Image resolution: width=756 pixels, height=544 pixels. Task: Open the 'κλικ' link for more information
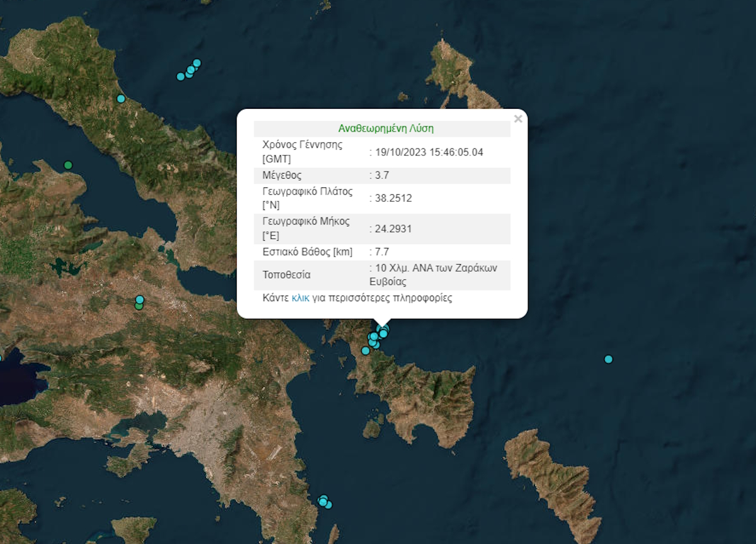300,298
